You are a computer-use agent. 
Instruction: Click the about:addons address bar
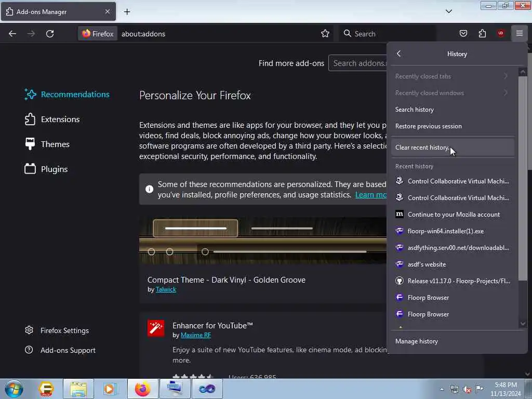[x=217, y=34]
